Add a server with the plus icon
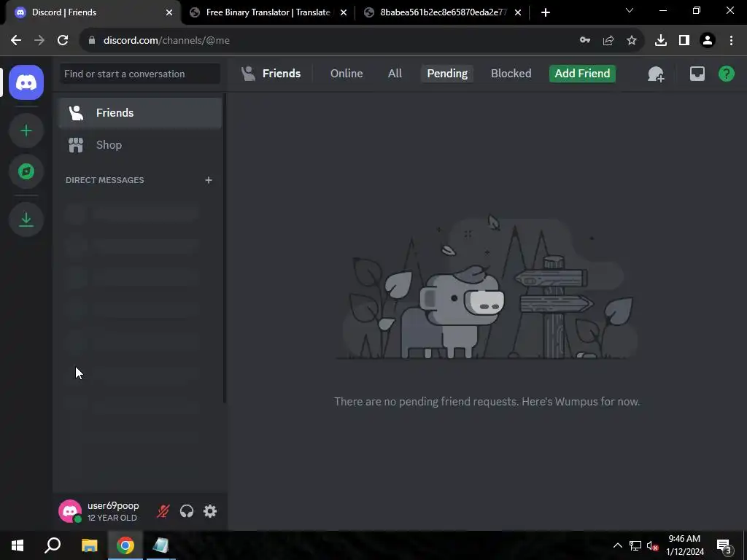The height and width of the screenshot is (560, 747). pos(26,131)
